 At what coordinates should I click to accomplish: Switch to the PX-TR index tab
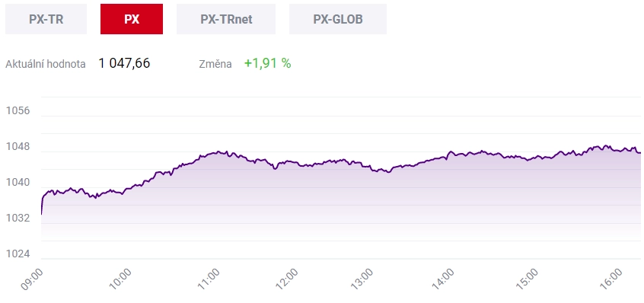point(46,19)
